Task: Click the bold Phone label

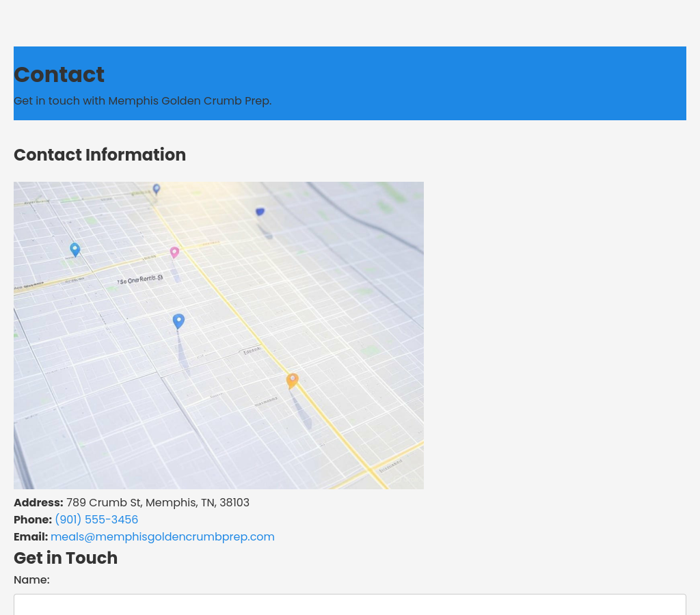Action: coord(33,520)
